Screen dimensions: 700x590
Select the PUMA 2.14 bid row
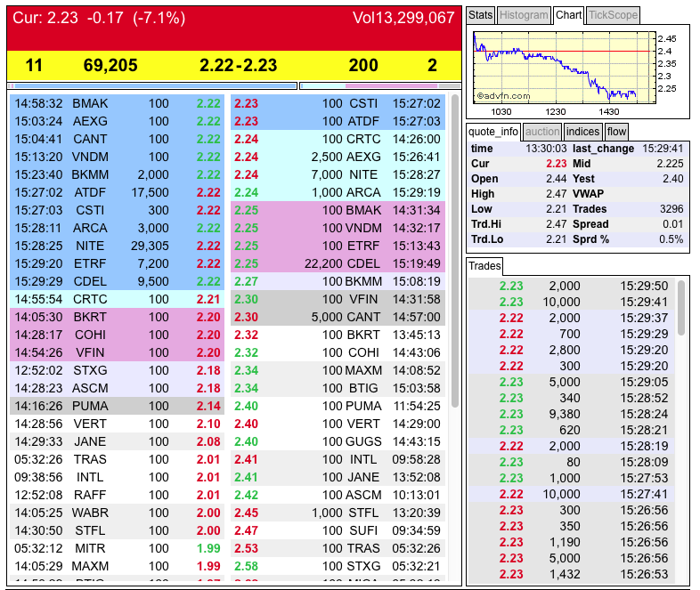[x=117, y=406]
